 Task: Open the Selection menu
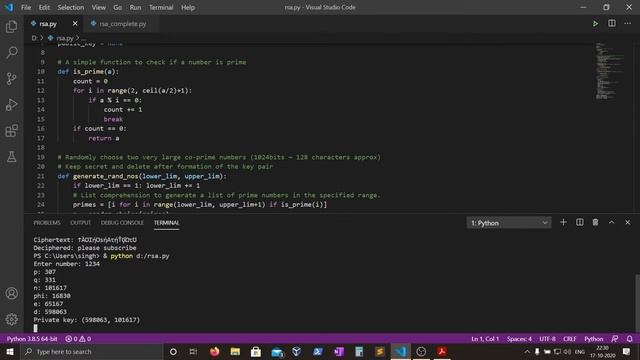(x=71, y=7)
